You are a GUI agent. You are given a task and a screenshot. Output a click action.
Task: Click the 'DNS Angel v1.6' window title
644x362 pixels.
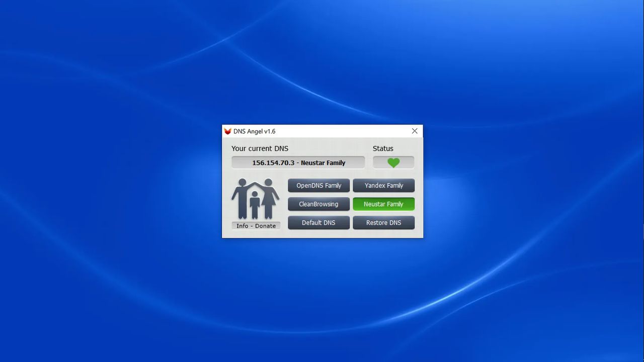[x=255, y=131]
